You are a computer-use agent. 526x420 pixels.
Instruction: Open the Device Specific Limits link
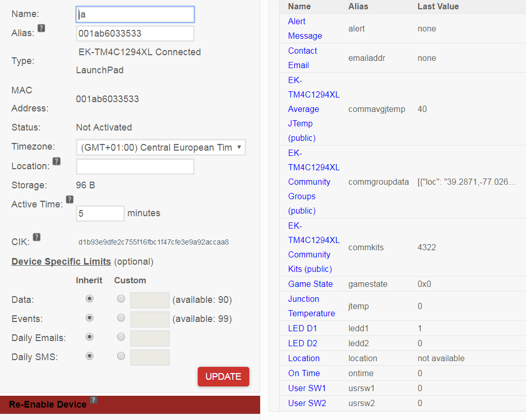[x=61, y=262]
